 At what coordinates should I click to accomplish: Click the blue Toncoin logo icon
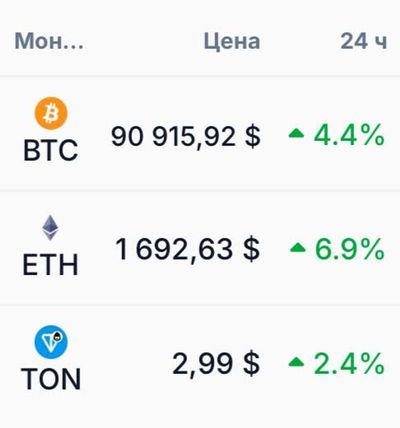(51, 342)
